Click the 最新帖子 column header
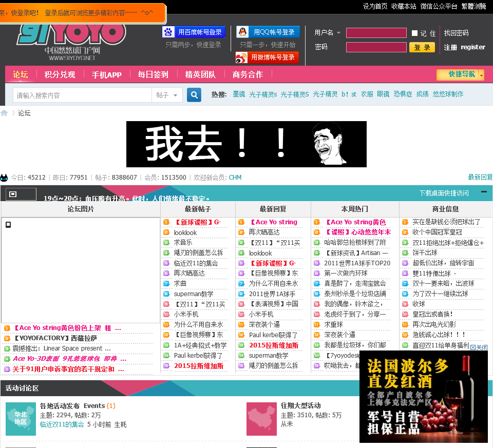Image resolution: width=493 pixels, height=448 pixels. click(198, 209)
